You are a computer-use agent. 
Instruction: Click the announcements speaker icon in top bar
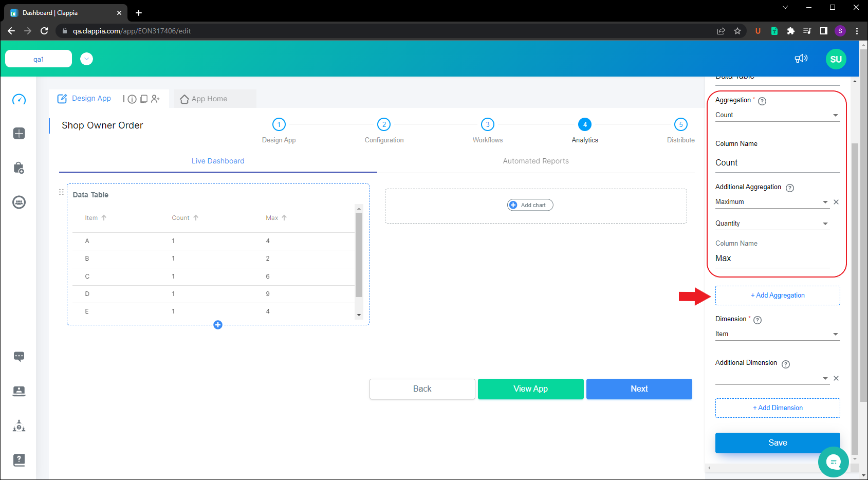[x=801, y=59]
